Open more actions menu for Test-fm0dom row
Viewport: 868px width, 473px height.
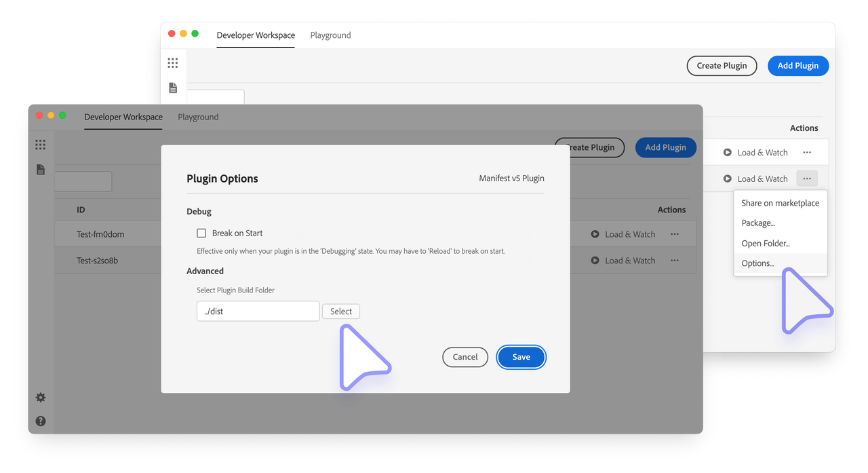[675, 234]
